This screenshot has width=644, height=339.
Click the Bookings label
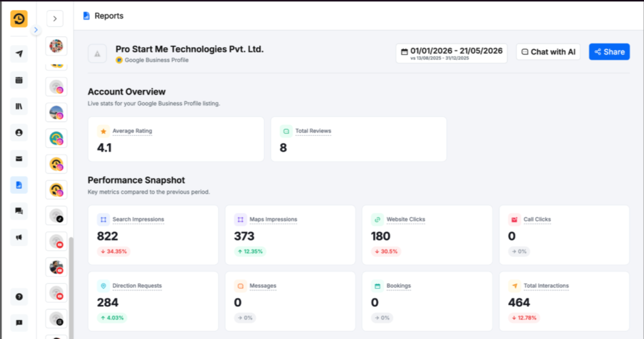399,286
